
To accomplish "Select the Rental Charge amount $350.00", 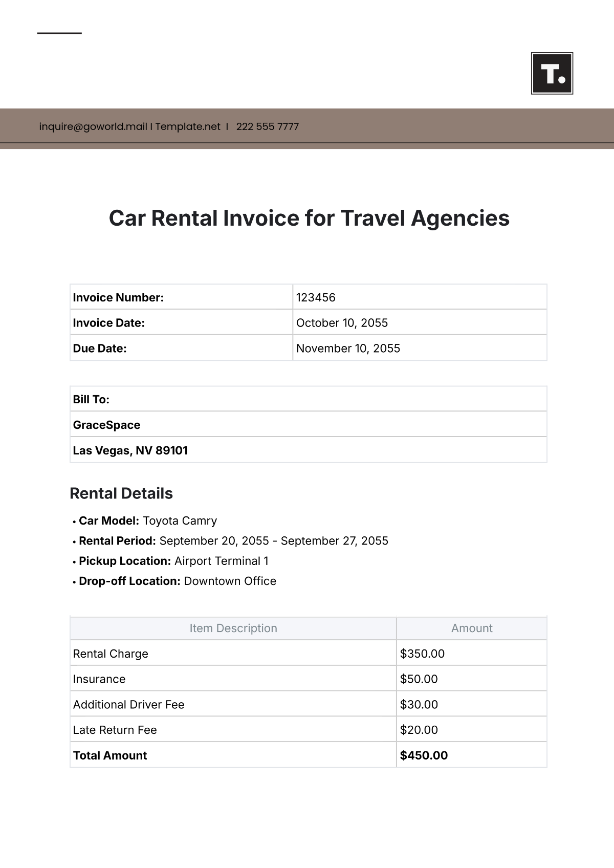I will 422,654.
